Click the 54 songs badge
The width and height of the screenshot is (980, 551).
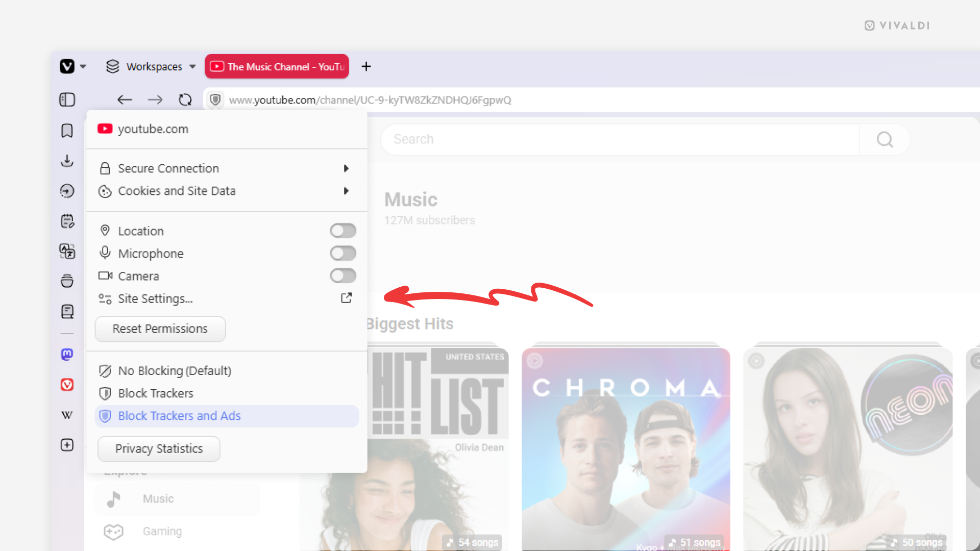pos(473,542)
